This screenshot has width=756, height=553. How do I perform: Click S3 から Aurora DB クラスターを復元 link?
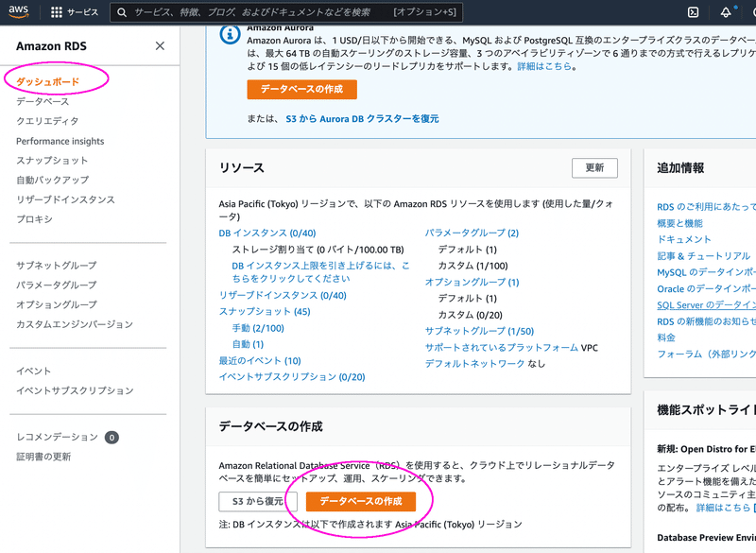[x=362, y=118]
